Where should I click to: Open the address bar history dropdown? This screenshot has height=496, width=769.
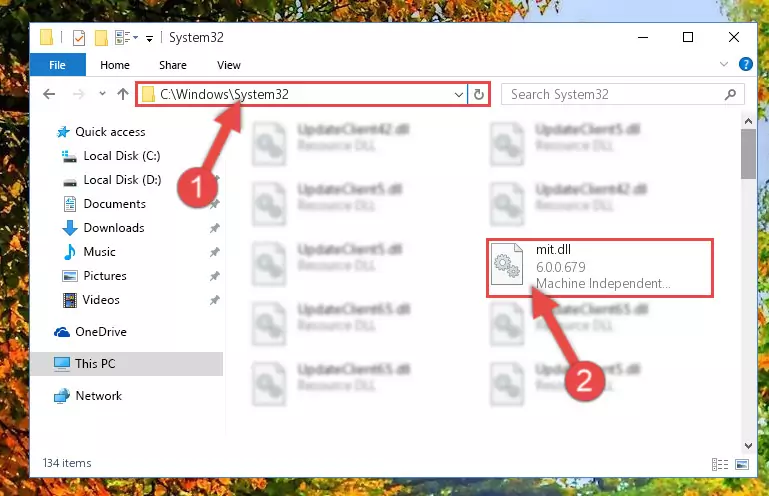click(x=459, y=94)
